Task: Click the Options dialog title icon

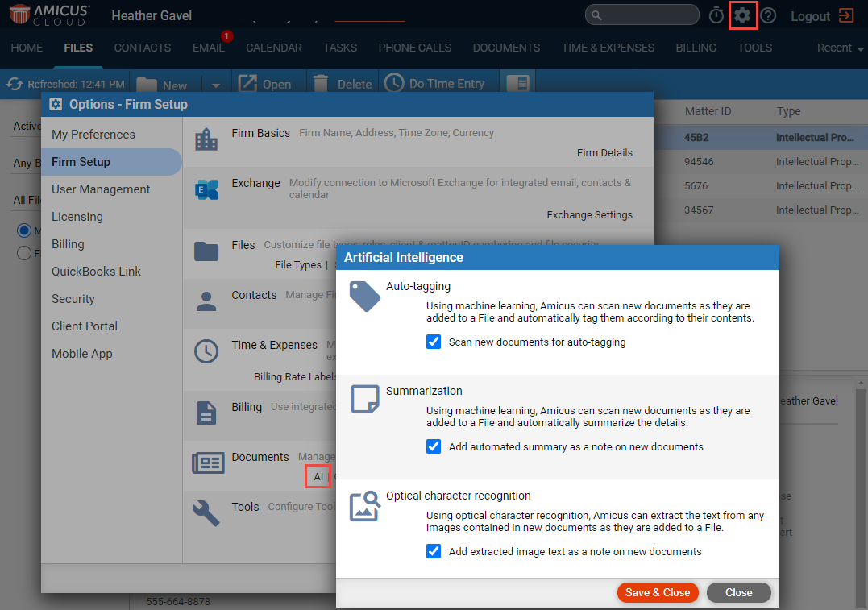Action: [x=56, y=104]
